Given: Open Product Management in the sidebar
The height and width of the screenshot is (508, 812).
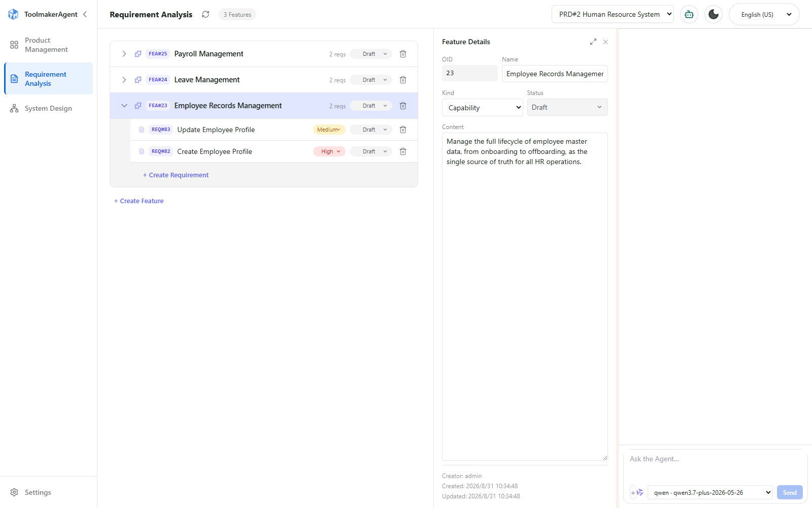Looking at the screenshot, I should coord(48,45).
